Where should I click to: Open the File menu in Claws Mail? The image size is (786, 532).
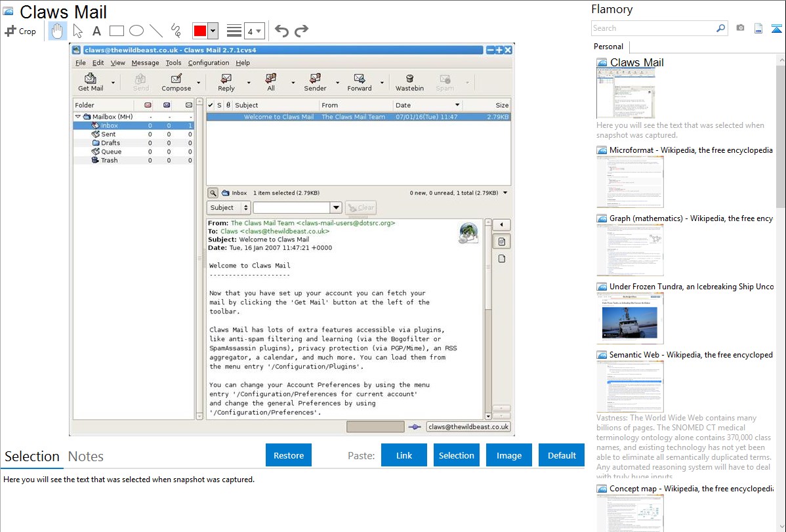tap(80, 63)
